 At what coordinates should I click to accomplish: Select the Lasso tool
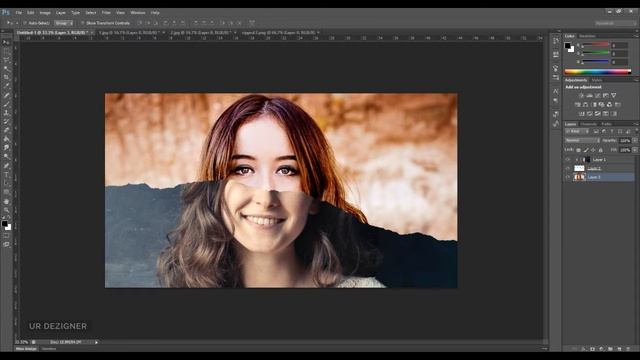click(6, 60)
